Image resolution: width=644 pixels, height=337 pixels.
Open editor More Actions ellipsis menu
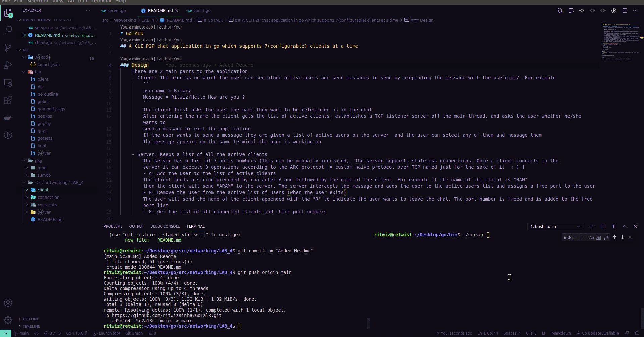(635, 11)
